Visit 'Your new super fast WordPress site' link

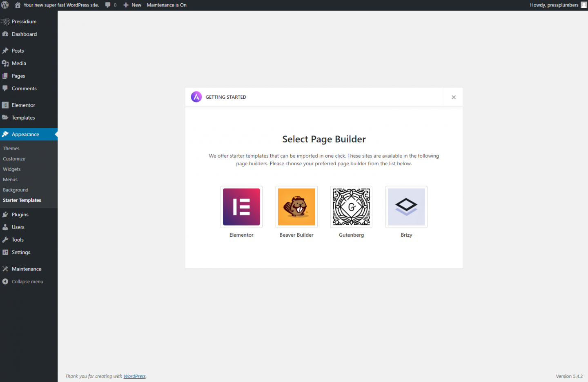(x=61, y=5)
